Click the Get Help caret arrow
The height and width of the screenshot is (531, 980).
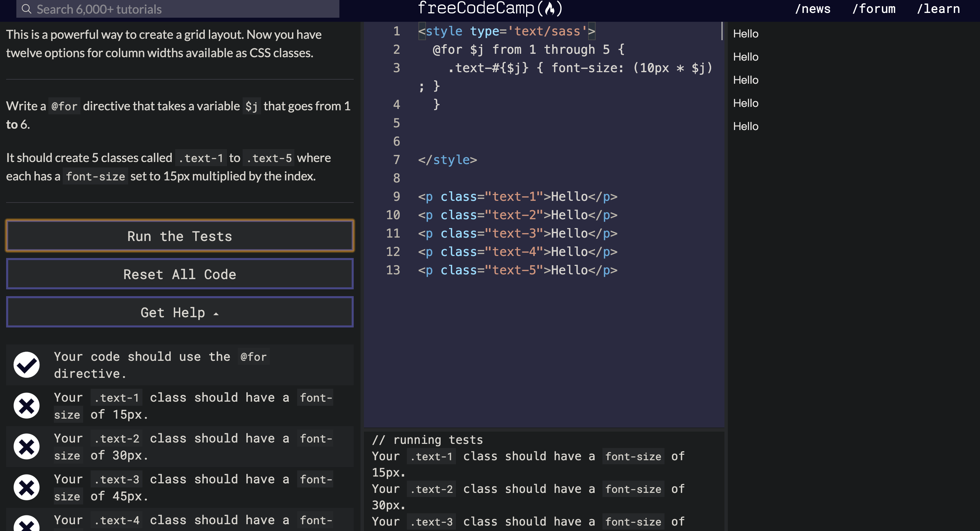pyautogui.click(x=216, y=314)
